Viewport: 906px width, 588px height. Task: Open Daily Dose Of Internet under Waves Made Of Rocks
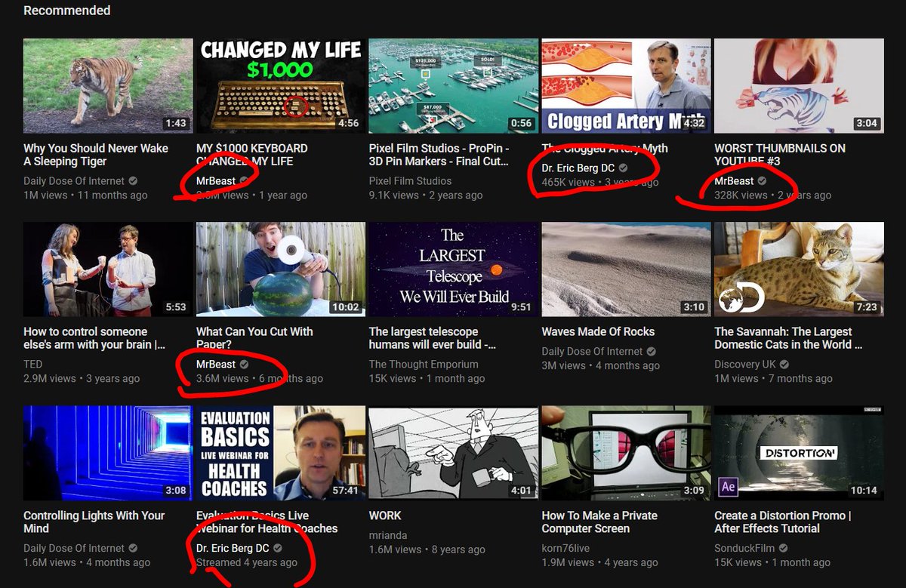point(593,352)
